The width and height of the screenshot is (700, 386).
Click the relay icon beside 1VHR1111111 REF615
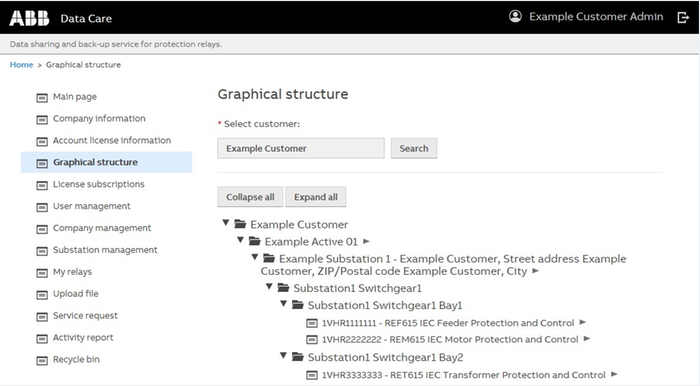tap(312, 323)
